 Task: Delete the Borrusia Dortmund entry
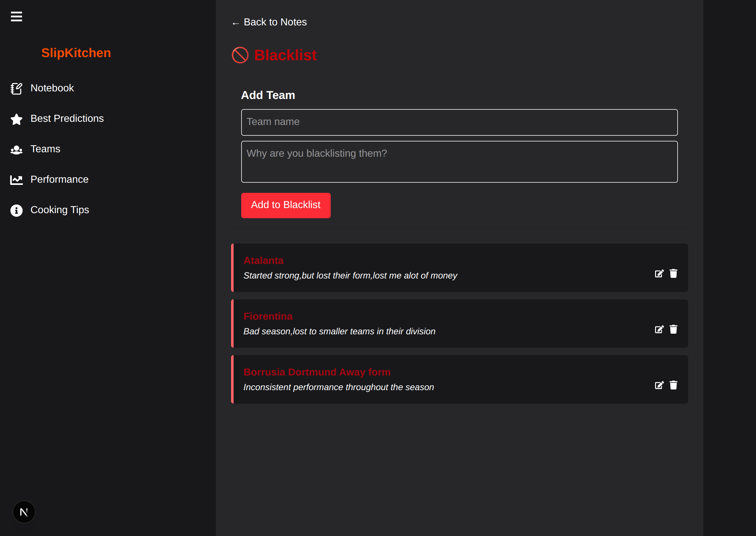(673, 385)
